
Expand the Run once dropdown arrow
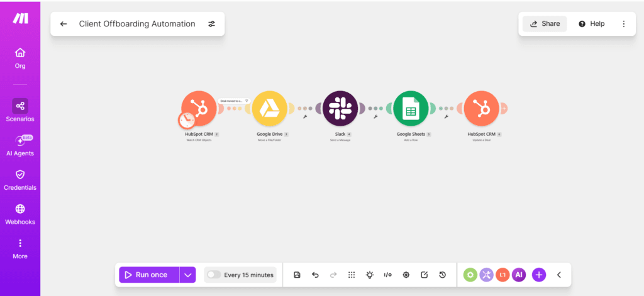click(187, 275)
